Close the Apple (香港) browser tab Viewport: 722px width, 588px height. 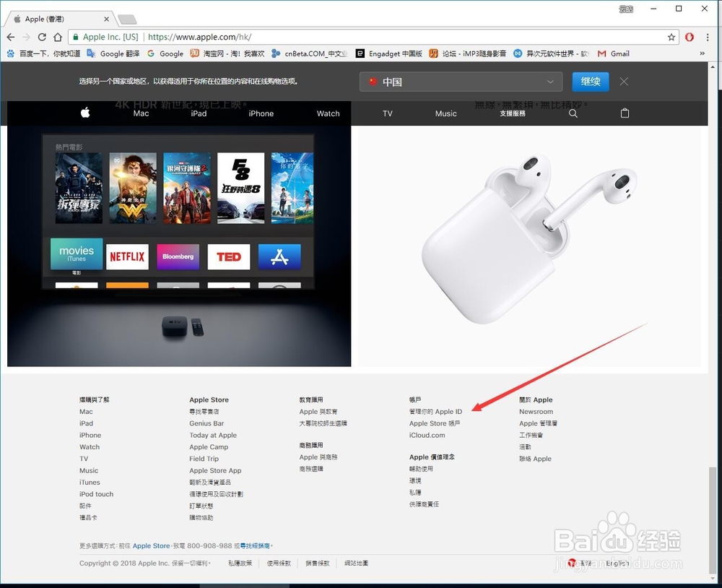106,19
